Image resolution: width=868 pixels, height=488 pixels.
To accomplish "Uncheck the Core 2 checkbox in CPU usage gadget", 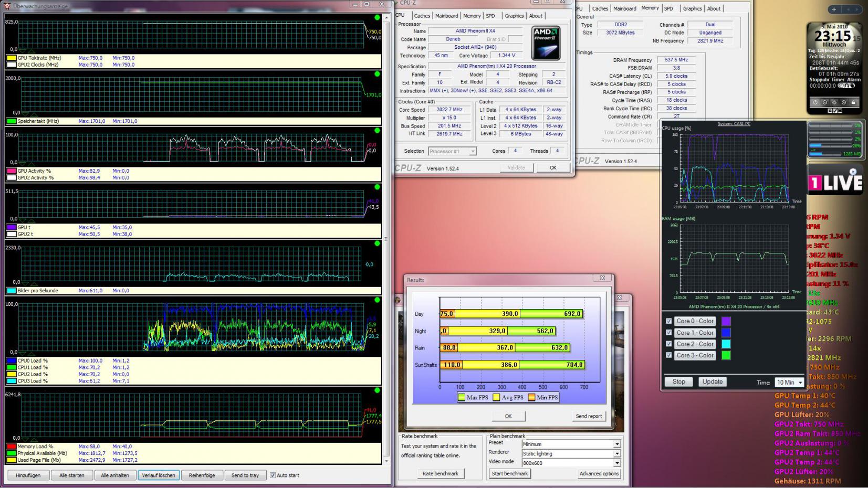I will pyautogui.click(x=668, y=344).
